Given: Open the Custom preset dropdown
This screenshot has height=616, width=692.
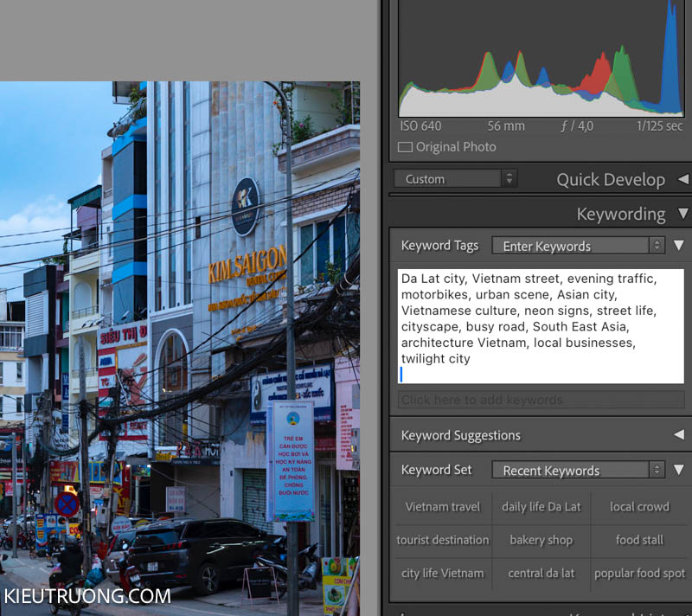Looking at the screenshot, I should pyautogui.click(x=450, y=178).
